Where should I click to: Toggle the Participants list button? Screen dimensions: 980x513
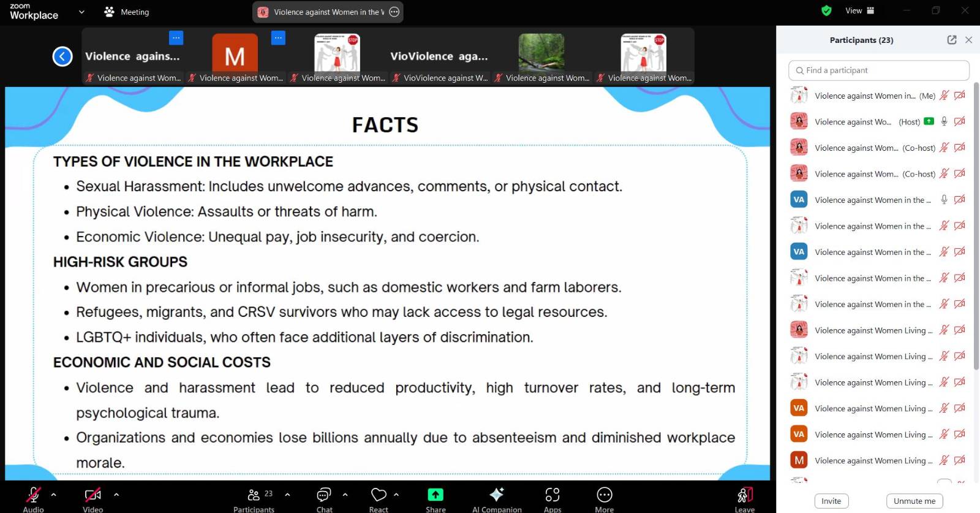click(254, 495)
